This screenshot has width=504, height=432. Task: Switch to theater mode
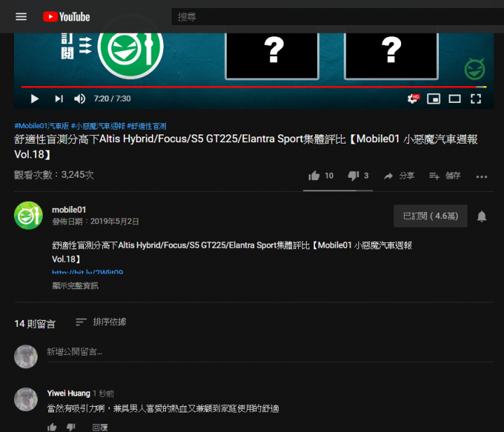point(454,99)
